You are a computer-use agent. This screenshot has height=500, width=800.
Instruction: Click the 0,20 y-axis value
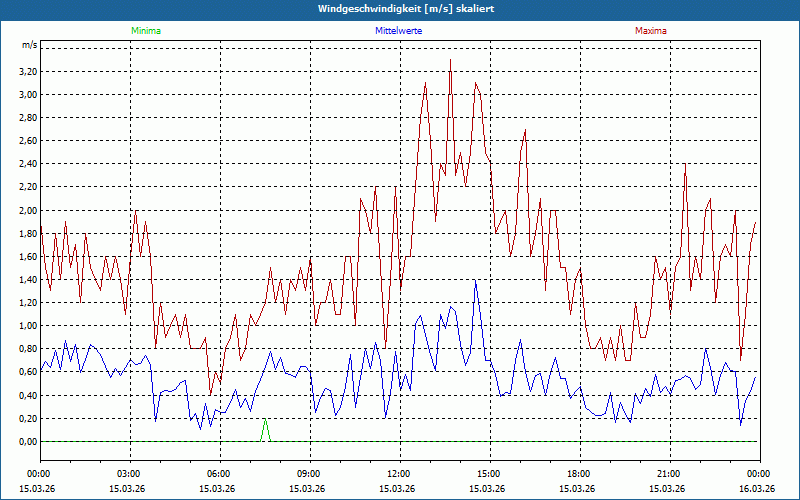[x=28, y=418]
